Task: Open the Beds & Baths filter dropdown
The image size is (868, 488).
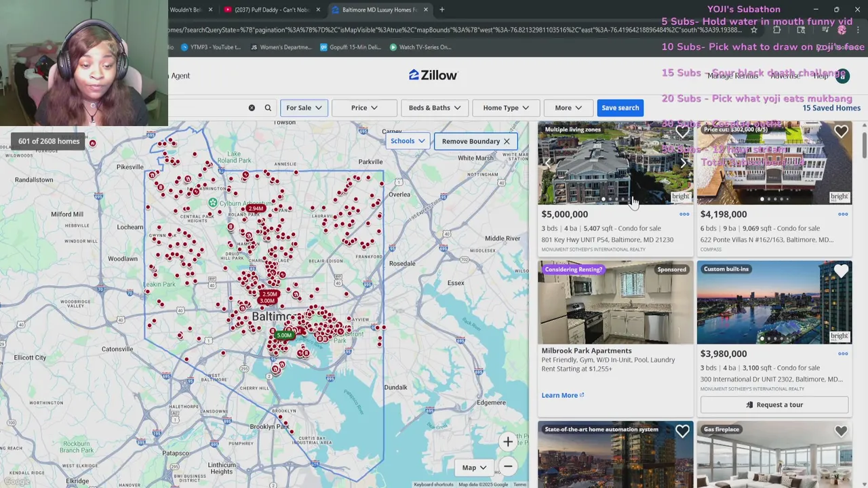Action: 435,108
